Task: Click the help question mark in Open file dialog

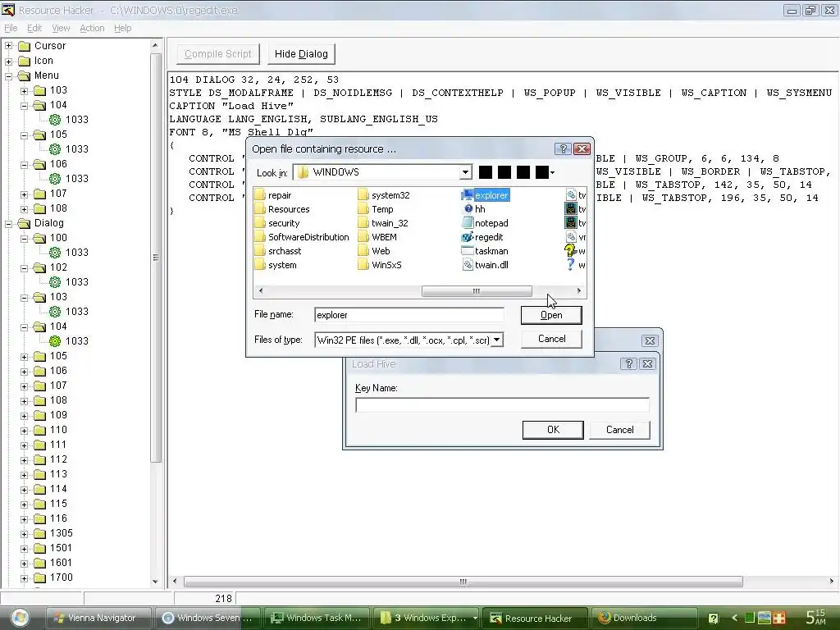Action: [563, 149]
